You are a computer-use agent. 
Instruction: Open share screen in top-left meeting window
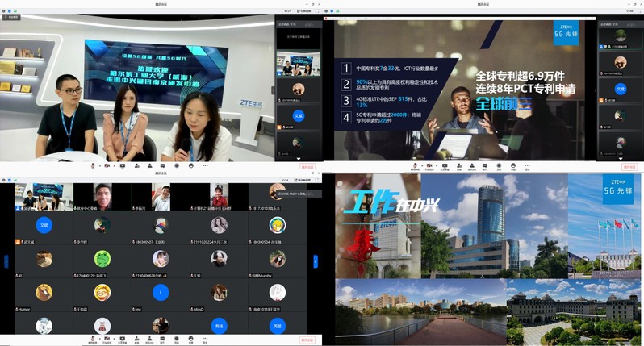point(123,165)
